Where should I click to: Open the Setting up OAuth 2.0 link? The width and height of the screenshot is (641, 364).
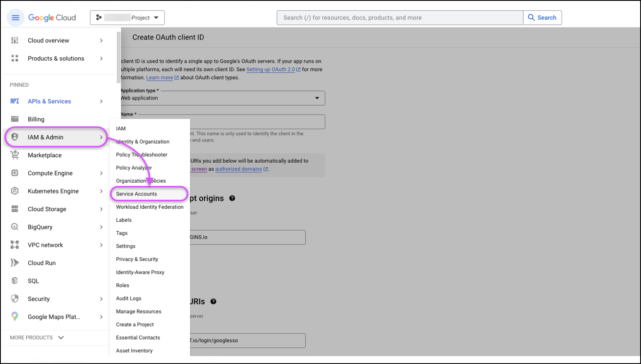(x=270, y=70)
